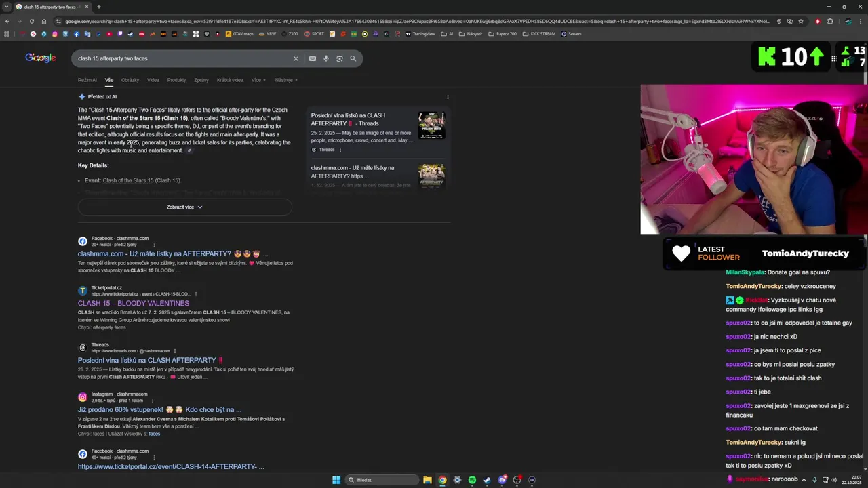Screen dimensions: 868x488
Task: Open Discord from the taskbar
Action: (502, 480)
